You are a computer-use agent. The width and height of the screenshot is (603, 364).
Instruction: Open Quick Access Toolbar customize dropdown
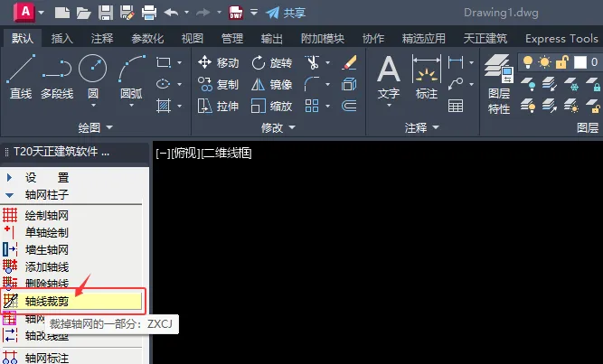click(254, 13)
